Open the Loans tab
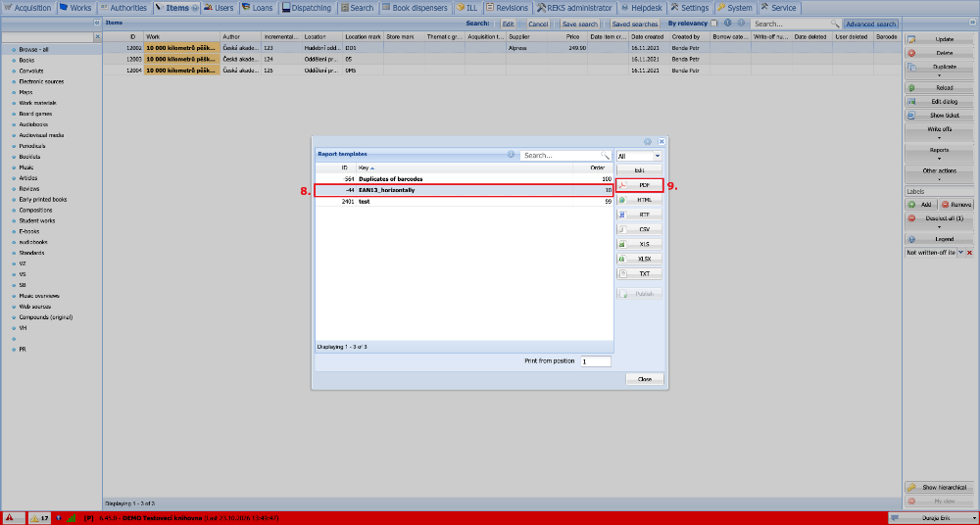Screen dimensions: 980x525 [257, 8]
